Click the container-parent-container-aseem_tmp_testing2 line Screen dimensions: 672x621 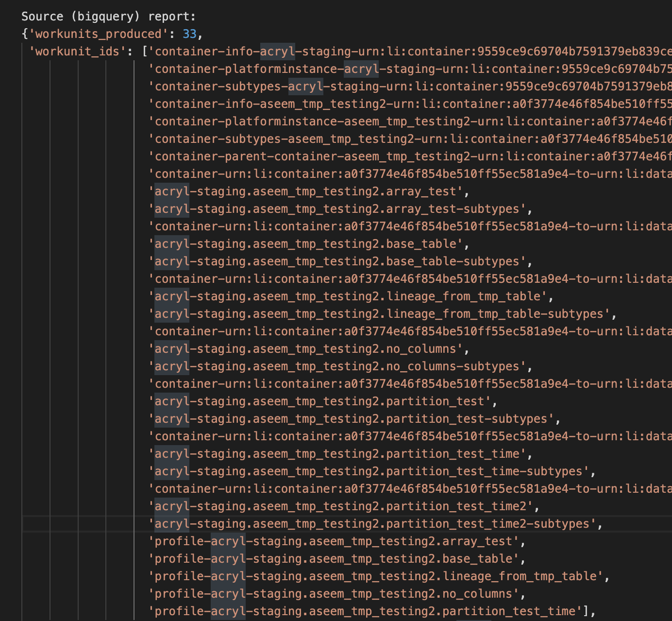tap(410, 156)
